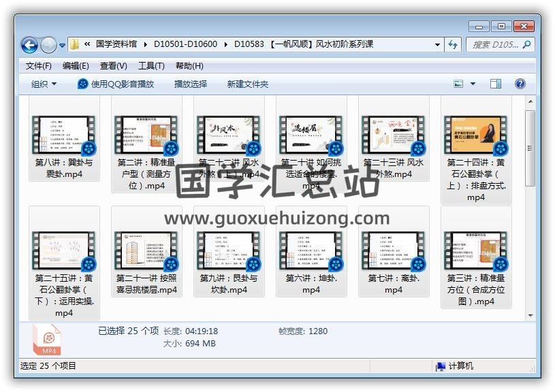The image size is (555, 392).
Task: Open the 文件(F) menu
Action: click(x=39, y=66)
